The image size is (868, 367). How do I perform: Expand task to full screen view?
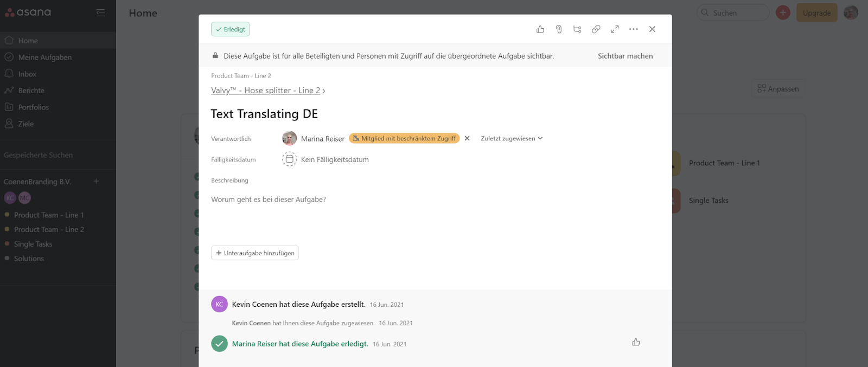(615, 29)
